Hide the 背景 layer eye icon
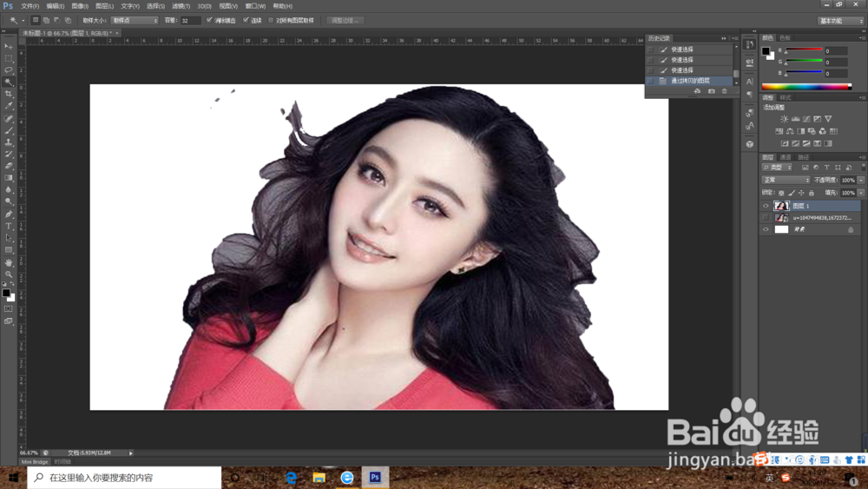The height and width of the screenshot is (489, 868). (x=766, y=229)
